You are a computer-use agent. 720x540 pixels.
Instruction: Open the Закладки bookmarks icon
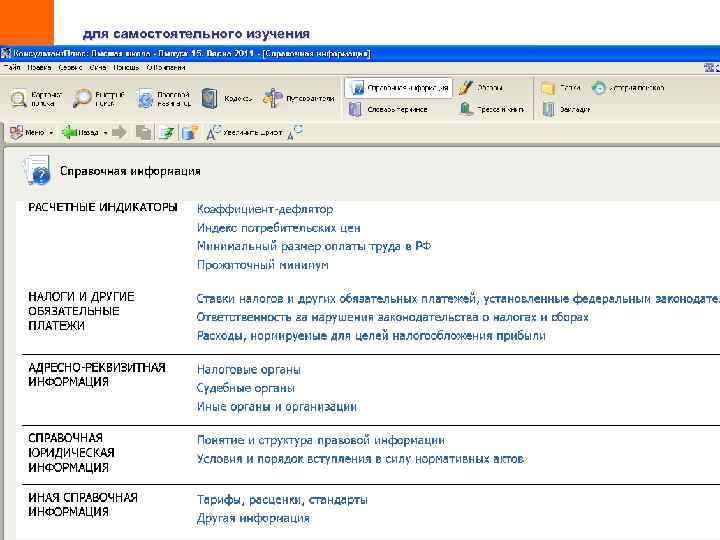coord(548,109)
